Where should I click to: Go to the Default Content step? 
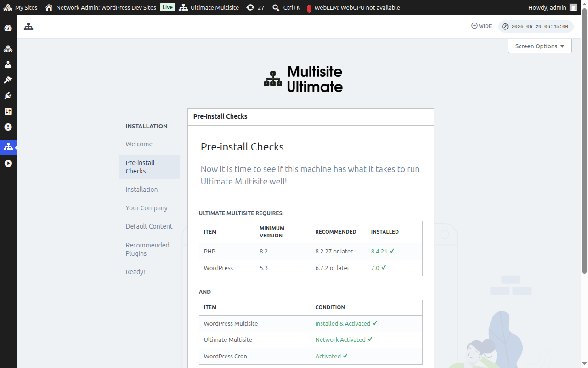(x=149, y=226)
